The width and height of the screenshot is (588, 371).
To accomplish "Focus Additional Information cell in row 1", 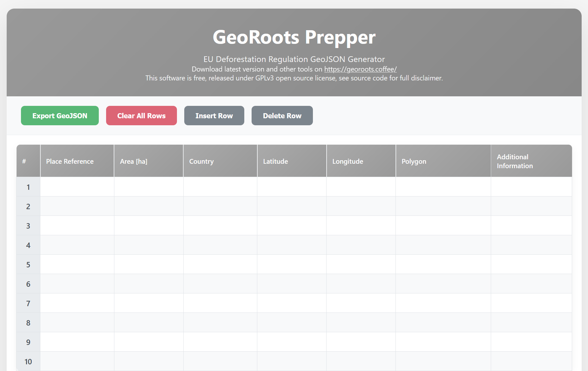I will [x=531, y=187].
